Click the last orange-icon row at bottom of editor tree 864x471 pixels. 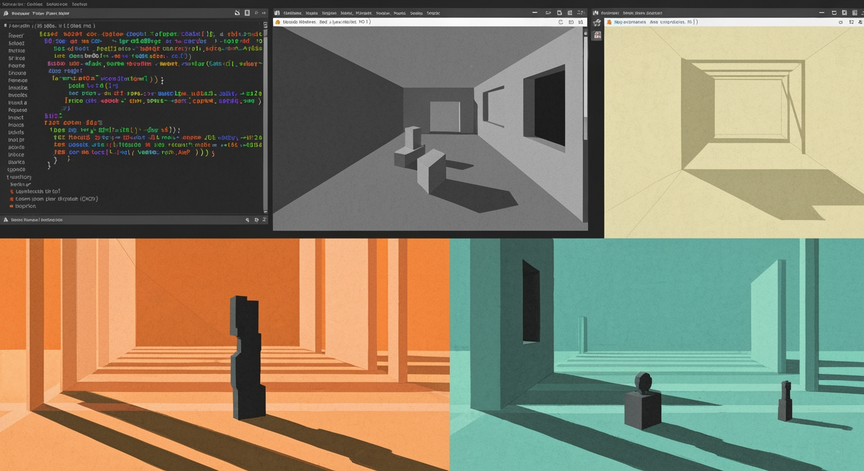pos(23,206)
